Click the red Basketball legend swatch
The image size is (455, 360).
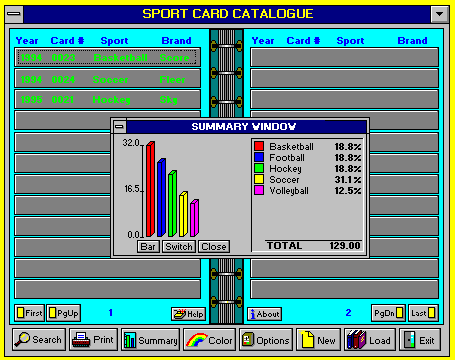point(259,146)
